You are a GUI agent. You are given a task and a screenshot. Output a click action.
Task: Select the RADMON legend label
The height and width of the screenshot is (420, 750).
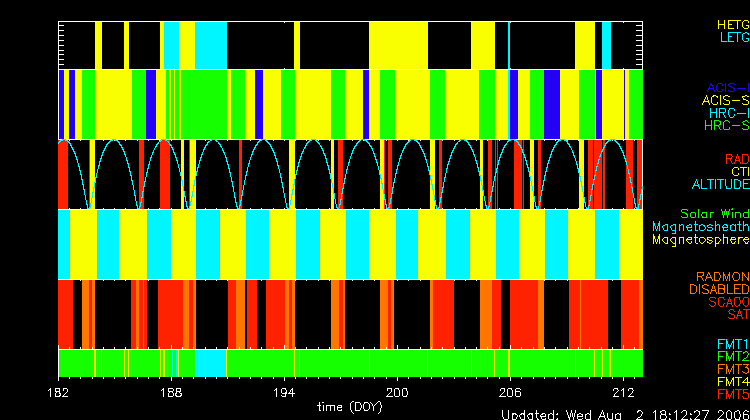tap(724, 276)
